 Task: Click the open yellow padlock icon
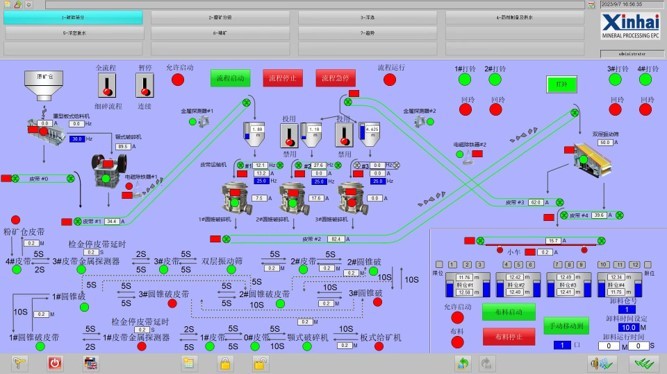coord(260,363)
